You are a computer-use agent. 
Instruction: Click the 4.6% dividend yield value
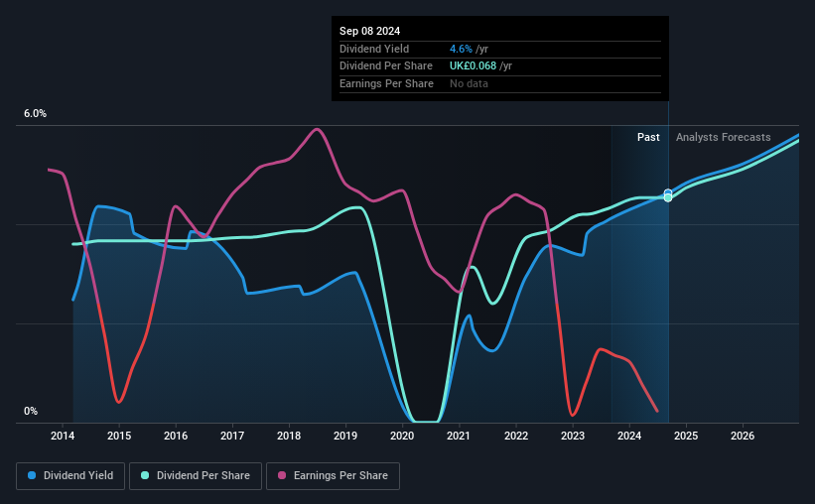tap(461, 49)
